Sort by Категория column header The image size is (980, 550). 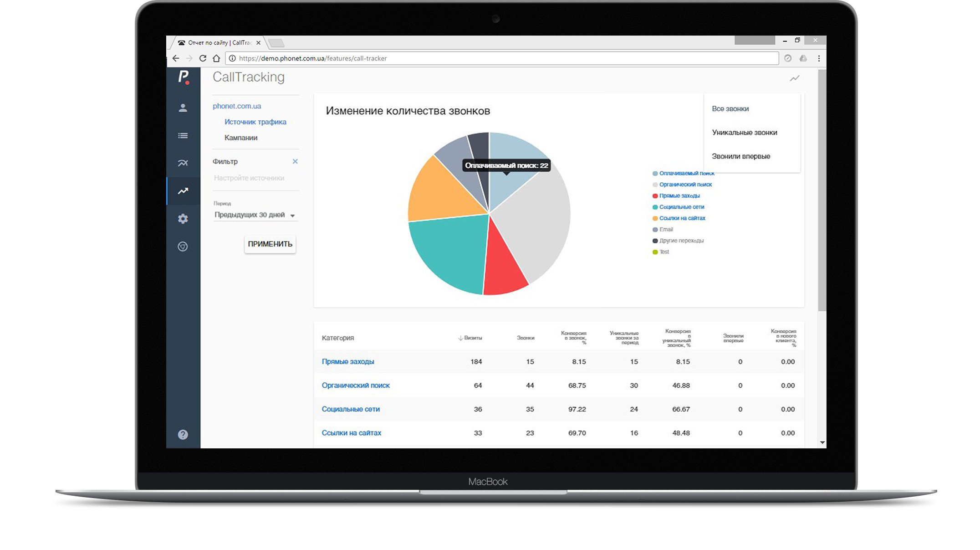(x=337, y=338)
